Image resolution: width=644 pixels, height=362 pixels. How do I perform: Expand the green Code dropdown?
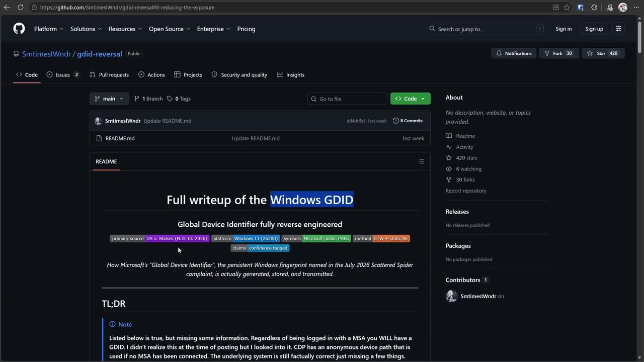click(411, 99)
